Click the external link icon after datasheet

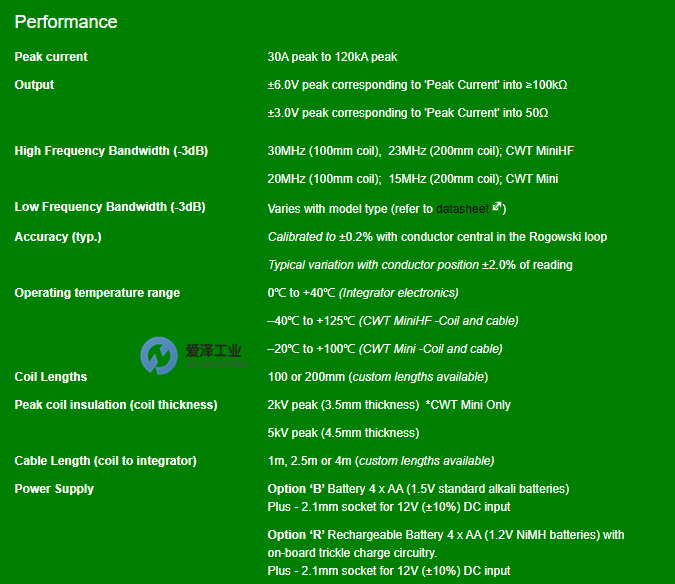pyautogui.click(x=497, y=208)
